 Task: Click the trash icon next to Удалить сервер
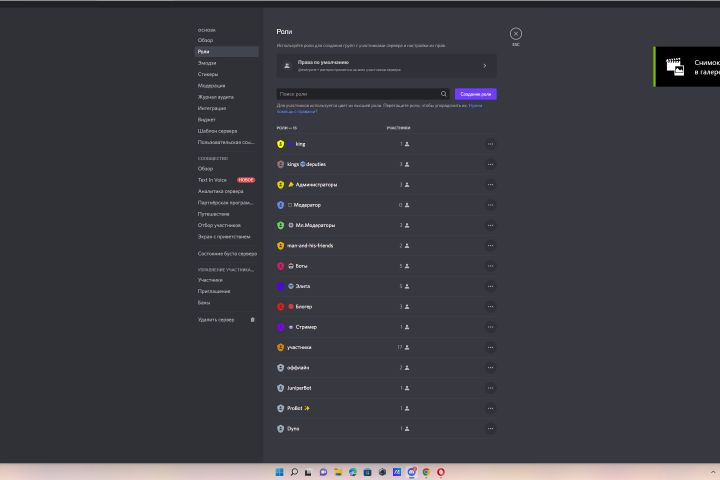(x=253, y=320)
